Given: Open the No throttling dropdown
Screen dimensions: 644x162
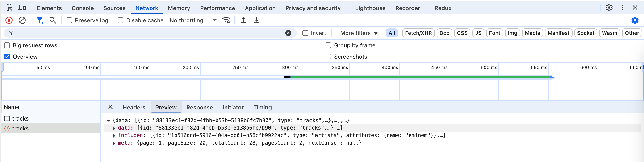Looking at the screenshot, I should click(x=193, y=20).
